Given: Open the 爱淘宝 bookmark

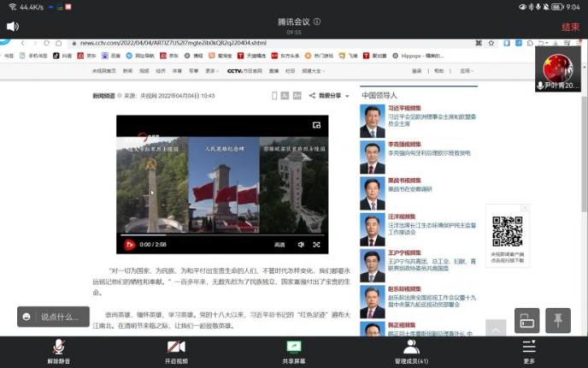Looking at the screenshot, I should 220,56.
